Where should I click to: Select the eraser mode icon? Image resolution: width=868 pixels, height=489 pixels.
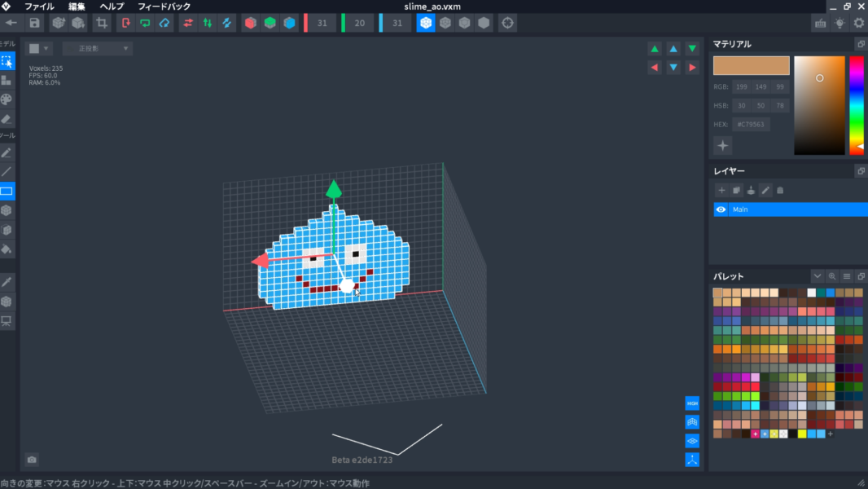[x=7, y=119]
